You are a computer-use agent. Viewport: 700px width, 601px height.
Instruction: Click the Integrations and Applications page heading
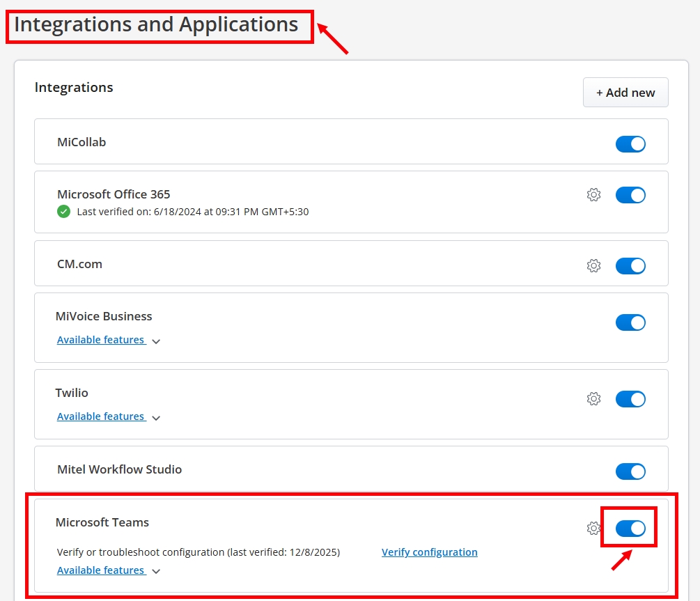click(156, 24)
